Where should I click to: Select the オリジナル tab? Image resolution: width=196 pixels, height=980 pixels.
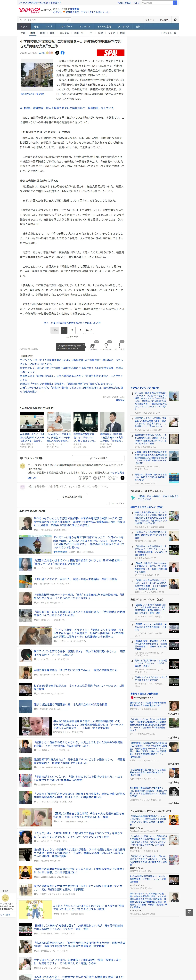tap(85, 27)
